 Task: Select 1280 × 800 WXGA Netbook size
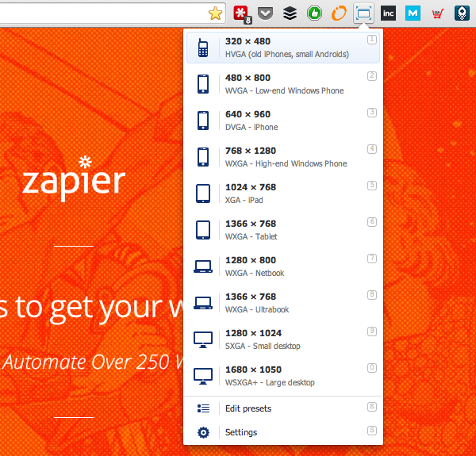point(283,266)
